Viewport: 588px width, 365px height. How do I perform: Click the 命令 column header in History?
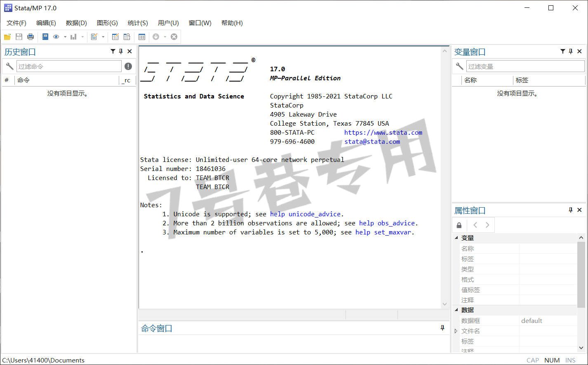point(67,80)
